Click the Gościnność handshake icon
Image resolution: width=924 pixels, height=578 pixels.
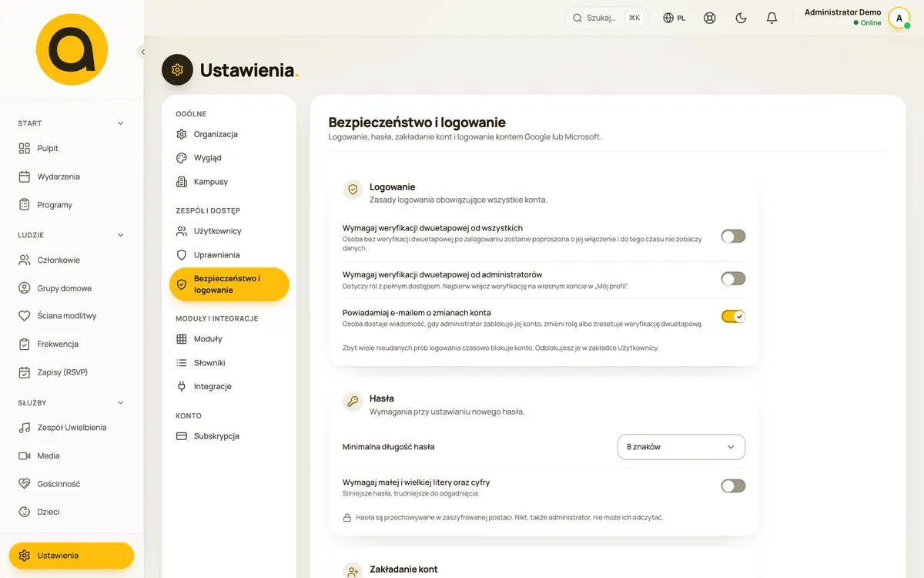click(x=25, y=484)
